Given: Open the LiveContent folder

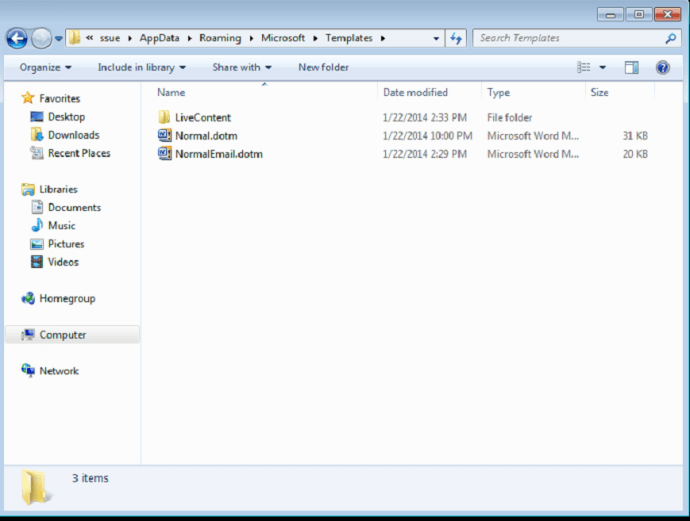Looking at the screenshot, I should [202, 118].
